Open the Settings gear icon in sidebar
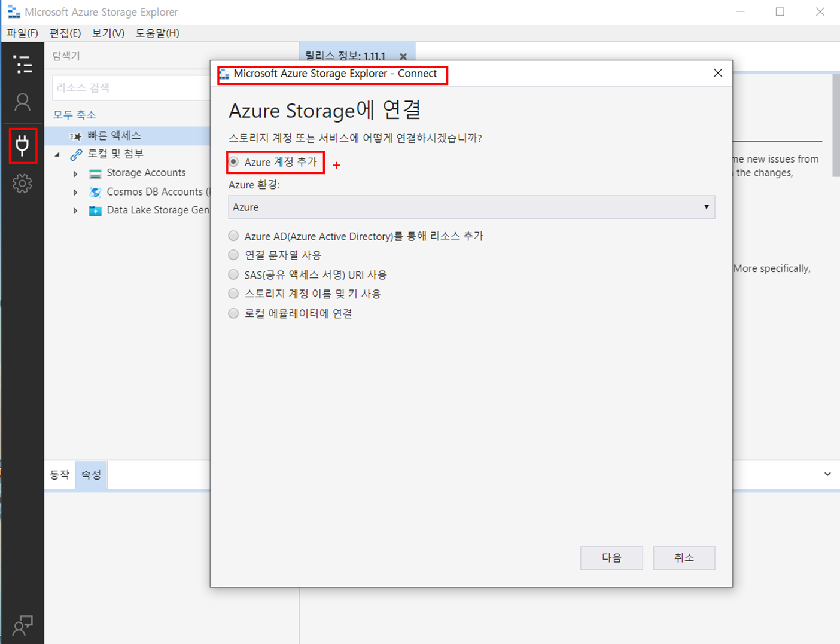 click(x=23, y=184)
